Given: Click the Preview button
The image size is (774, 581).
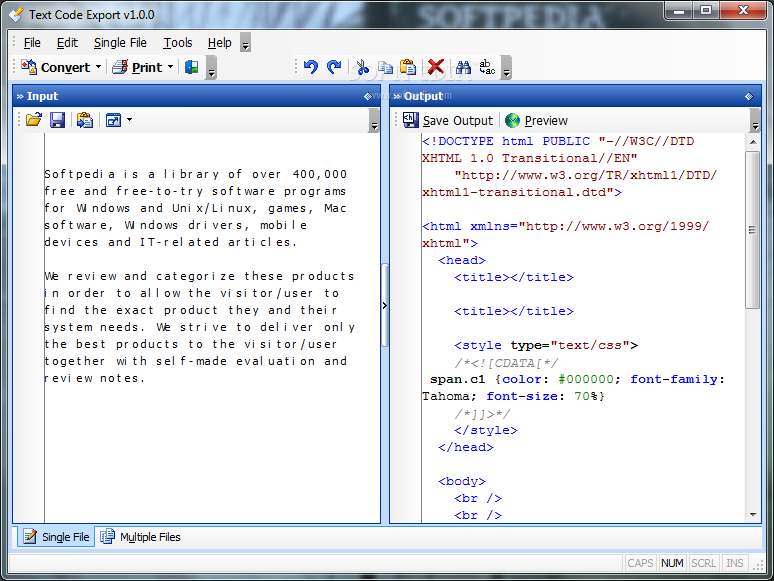Looking at the screenshot, I should point(536,120).
